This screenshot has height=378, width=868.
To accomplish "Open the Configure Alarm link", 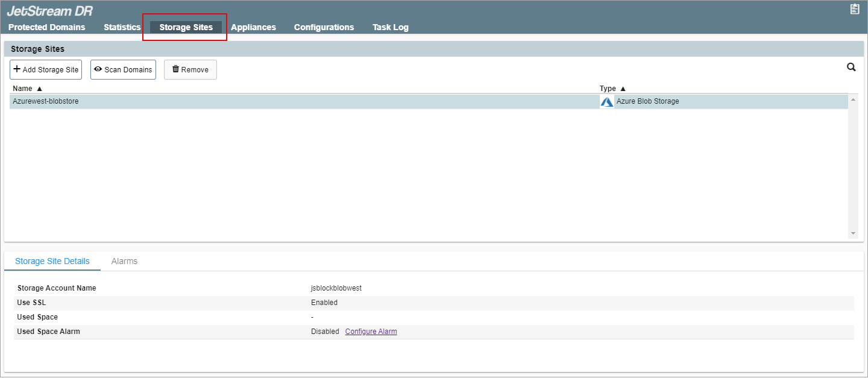I will (x=371, y=332).
